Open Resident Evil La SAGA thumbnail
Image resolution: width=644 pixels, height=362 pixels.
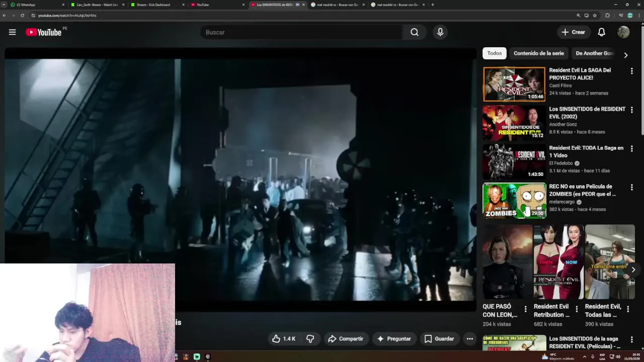[514, 84]
